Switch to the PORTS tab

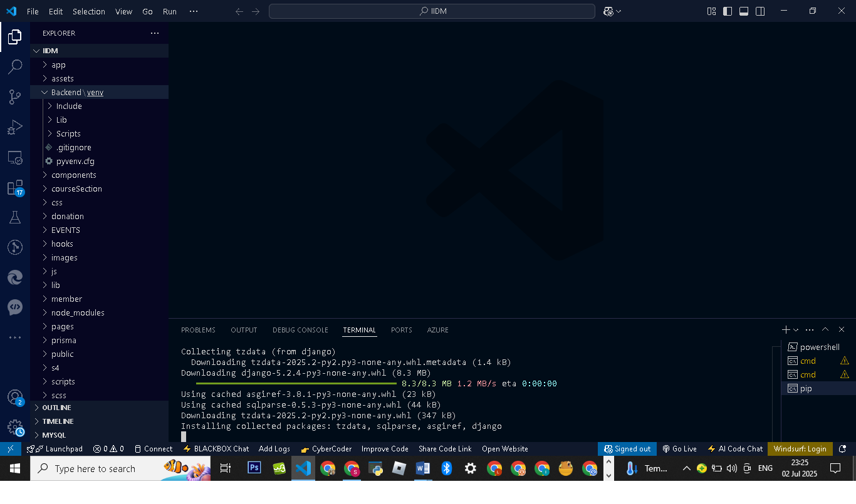click(x=402, y=330)
